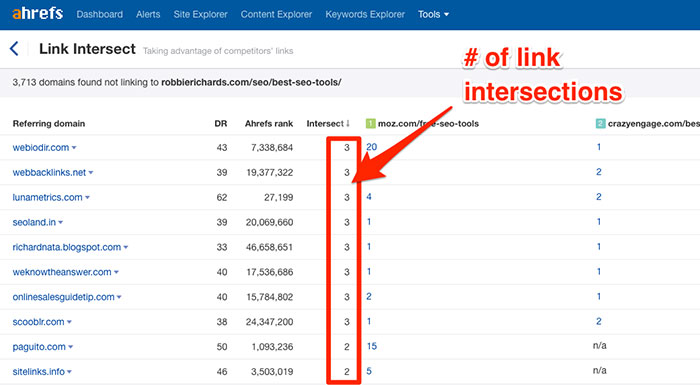The height and width of the screenshot is (385, 700).
Task: Open the lunametrics.com domain link
Action: [x=47, y=197]
